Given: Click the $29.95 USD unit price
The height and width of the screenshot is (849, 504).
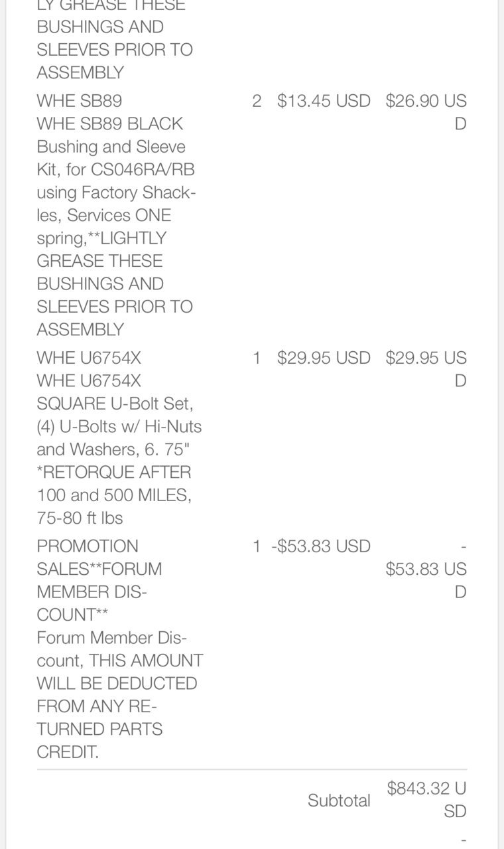Looking at the screenshot, I should (x=324, y=358).
